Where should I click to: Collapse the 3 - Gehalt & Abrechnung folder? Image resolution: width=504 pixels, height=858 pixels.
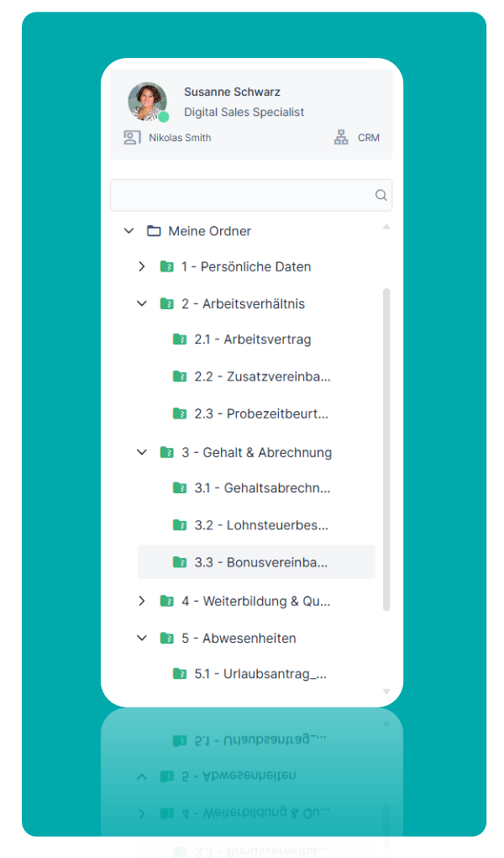tap(142, 452)
